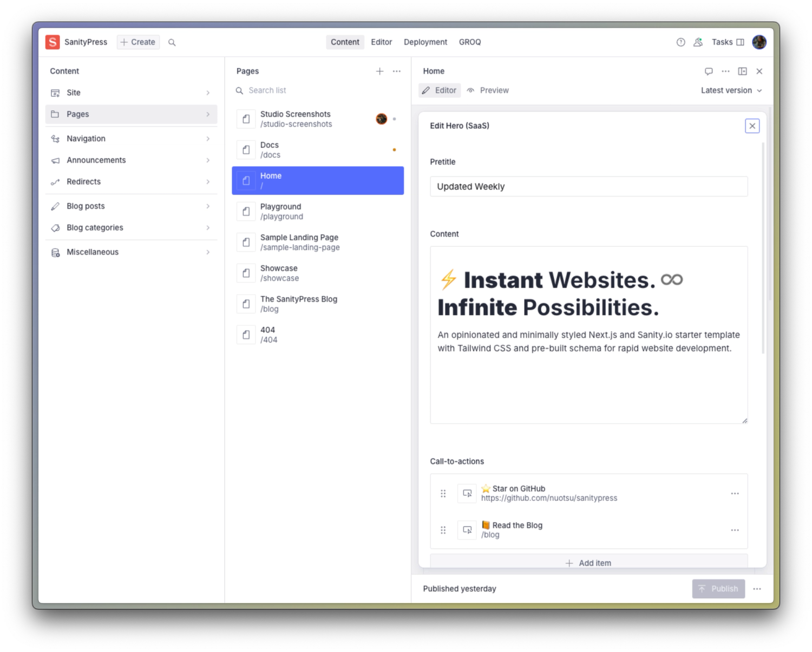
Task: Expand the Blog posts chevron
Action: click(208, 206)
